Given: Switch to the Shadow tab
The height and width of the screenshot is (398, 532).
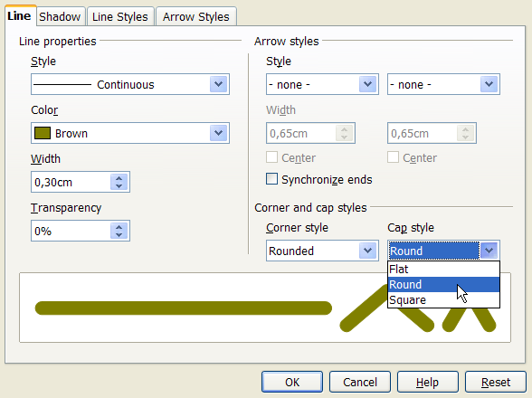Looking at the screenshot, I should tap(60, 16).
